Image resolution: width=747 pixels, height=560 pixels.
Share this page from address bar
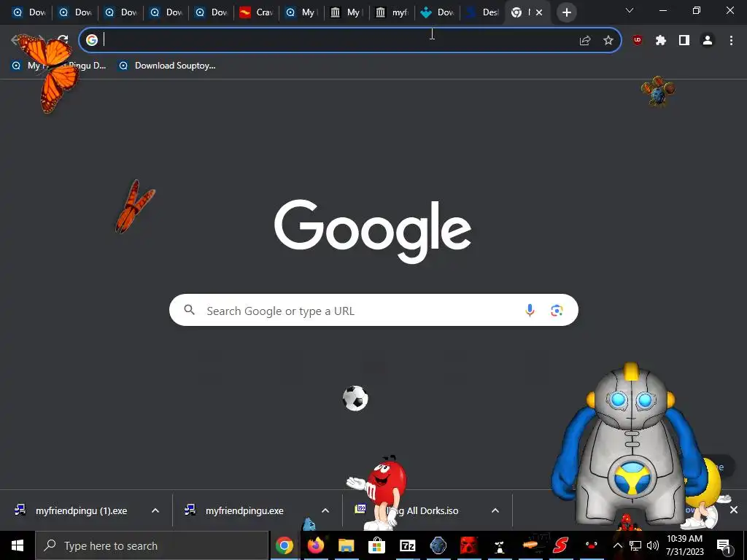585,41
